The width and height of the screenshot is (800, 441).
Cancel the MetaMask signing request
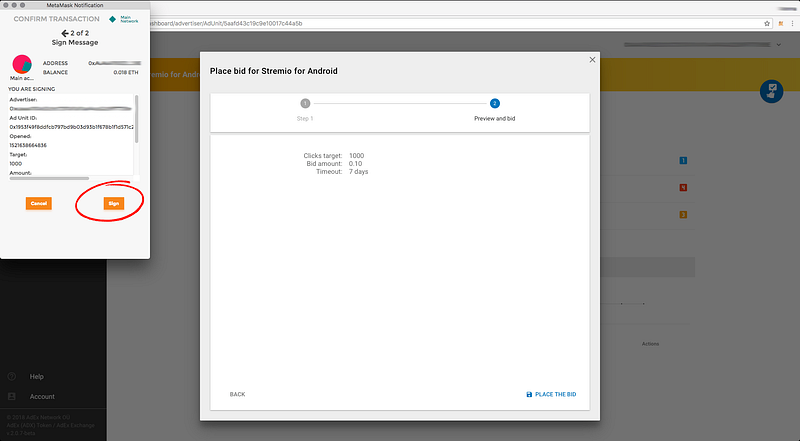coord(39,203)
